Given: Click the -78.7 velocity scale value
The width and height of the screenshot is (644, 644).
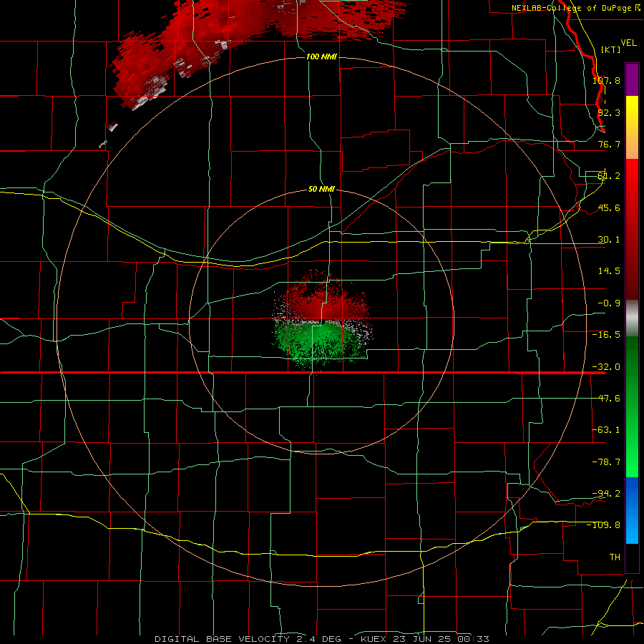Looking at the screenshot, I should [x=606, y=462].
